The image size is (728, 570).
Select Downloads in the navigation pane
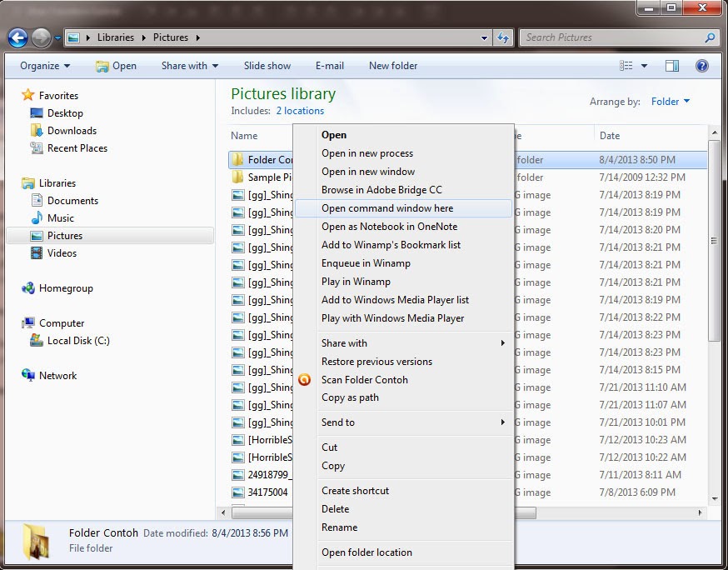click(72, 131)
